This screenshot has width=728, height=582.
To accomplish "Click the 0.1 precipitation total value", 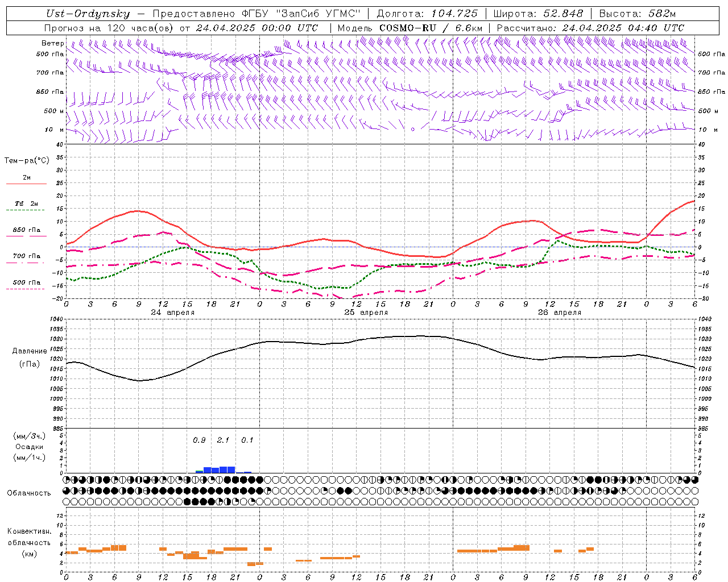I will (247, 440).
